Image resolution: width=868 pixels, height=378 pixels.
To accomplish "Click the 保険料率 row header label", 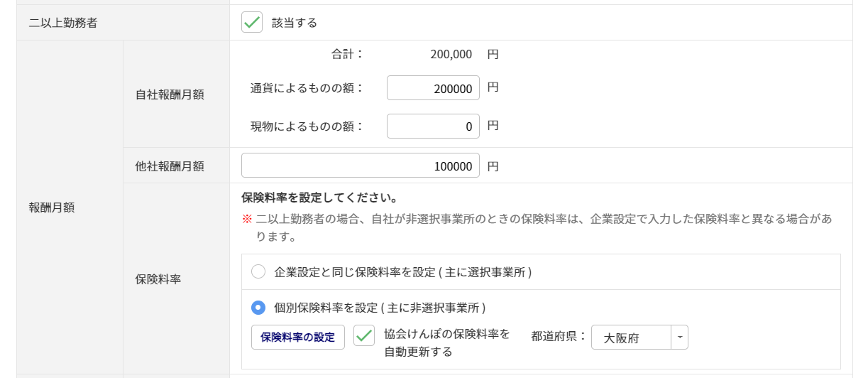I will click(x=158, y=279).
